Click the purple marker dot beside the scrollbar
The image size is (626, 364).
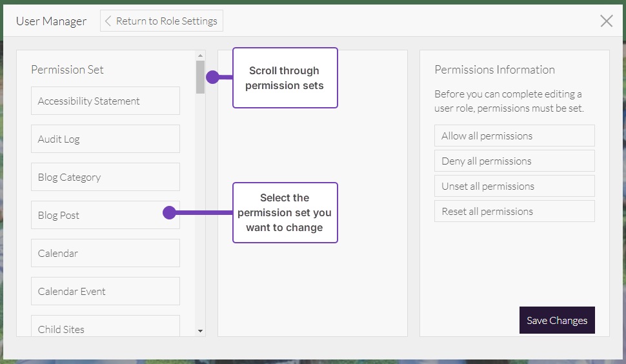[212, 77]
